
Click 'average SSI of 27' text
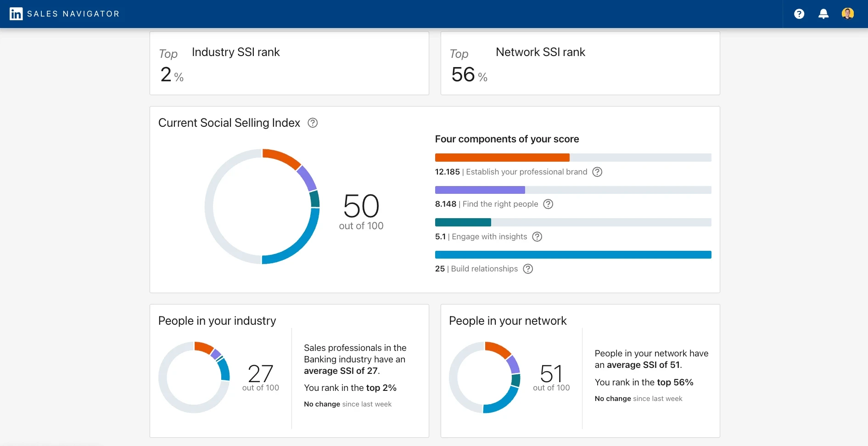pos(341,371)
